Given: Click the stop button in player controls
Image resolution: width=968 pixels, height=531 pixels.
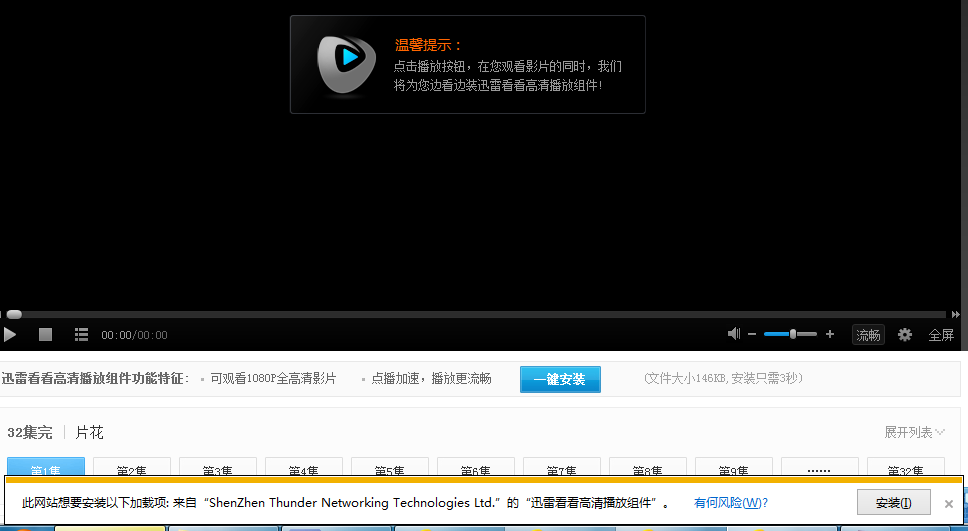Looking at the screenshot, I should (45, 335).
